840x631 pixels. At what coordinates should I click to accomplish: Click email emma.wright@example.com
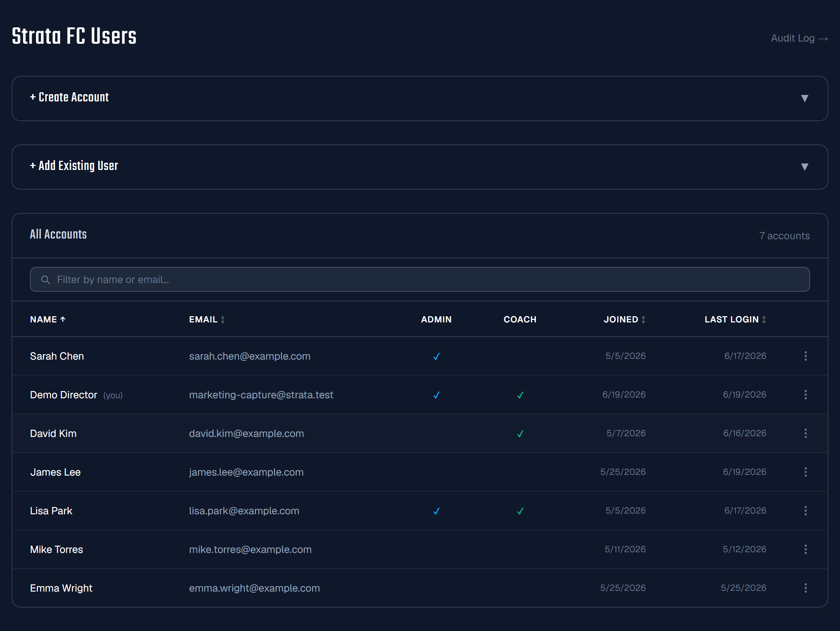click(254, 588)
